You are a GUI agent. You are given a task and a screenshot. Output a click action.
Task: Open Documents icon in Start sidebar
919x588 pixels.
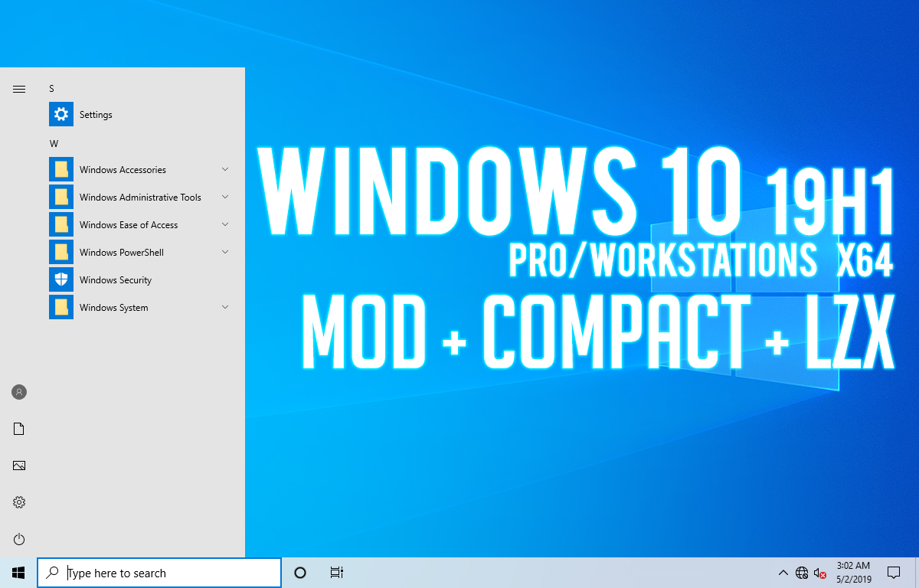pos(19,429)
